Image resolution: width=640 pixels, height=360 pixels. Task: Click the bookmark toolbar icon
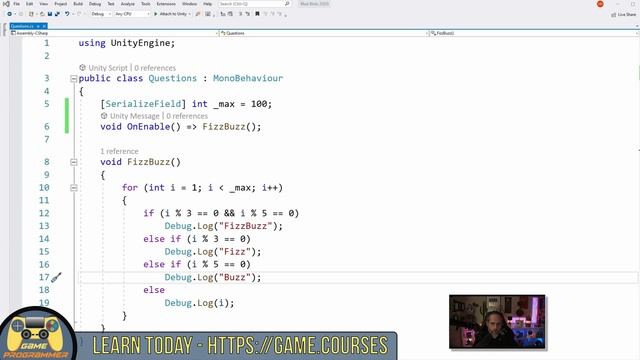pos(257,14)
